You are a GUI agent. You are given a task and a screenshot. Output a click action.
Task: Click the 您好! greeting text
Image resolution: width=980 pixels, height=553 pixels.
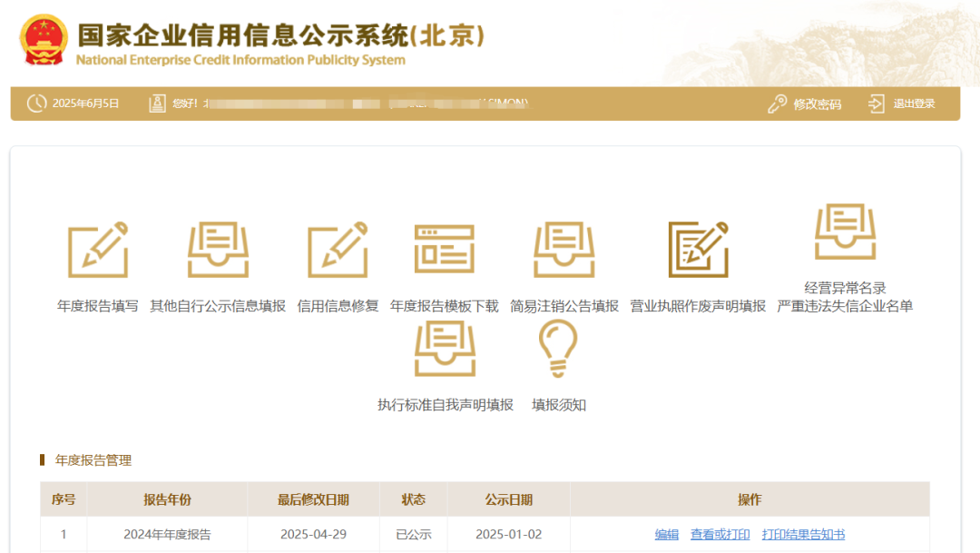click(x=185, y=104)
